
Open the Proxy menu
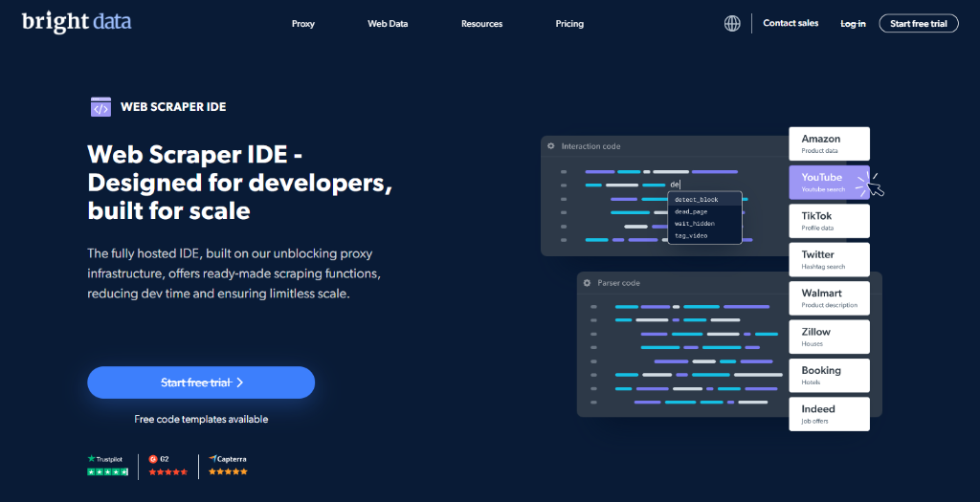pyautogui.click(x=303, y=24)
